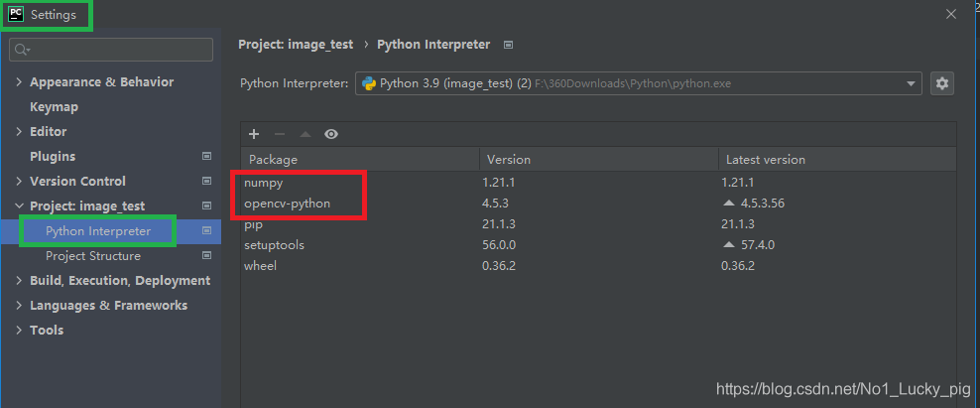Select the wheel package row

pos(598,266)
